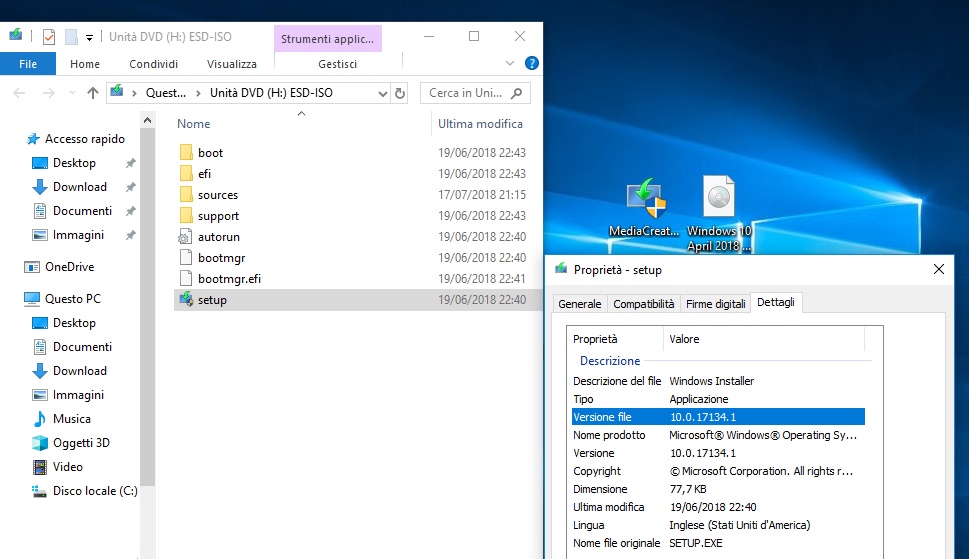Click 'Unità DVD (H:) ESD-ISO' breadcrumb segment

point(271,93)
